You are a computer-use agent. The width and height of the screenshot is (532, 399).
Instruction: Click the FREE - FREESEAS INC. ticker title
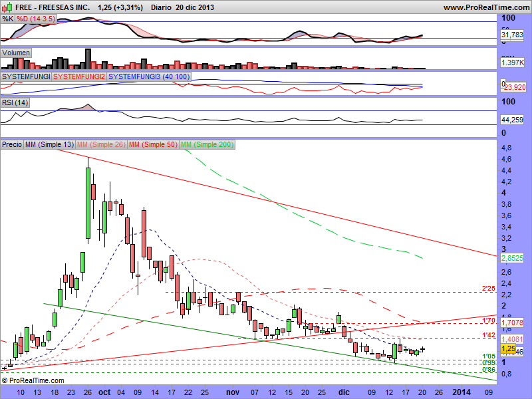53,7
